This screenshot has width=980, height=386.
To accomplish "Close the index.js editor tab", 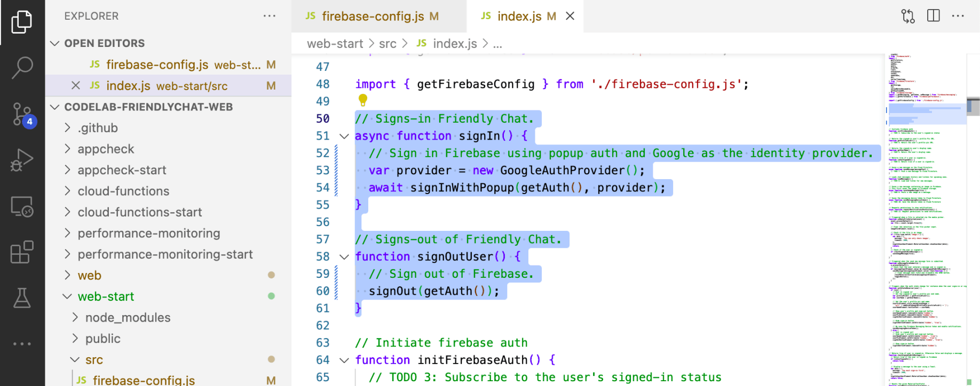I will 570,16.
